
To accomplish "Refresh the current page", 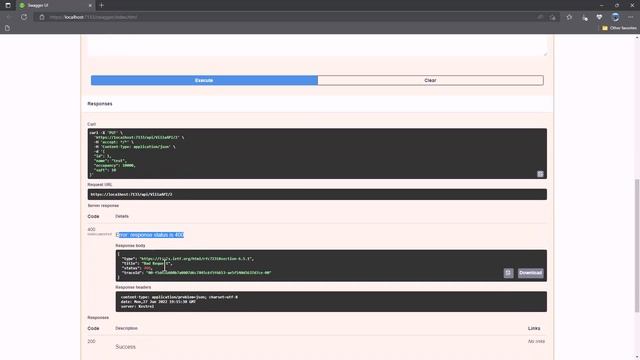I will click(x=24, y=17).
